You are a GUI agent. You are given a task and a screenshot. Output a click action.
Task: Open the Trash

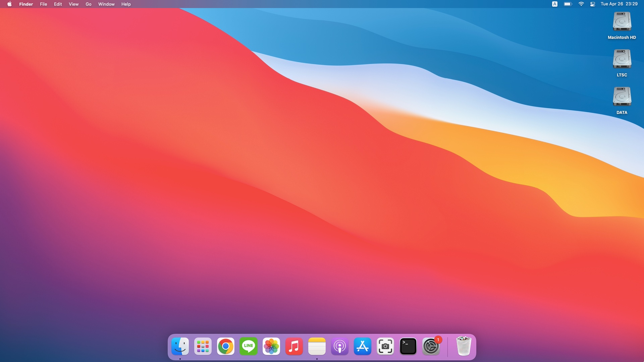coord(464,346)
